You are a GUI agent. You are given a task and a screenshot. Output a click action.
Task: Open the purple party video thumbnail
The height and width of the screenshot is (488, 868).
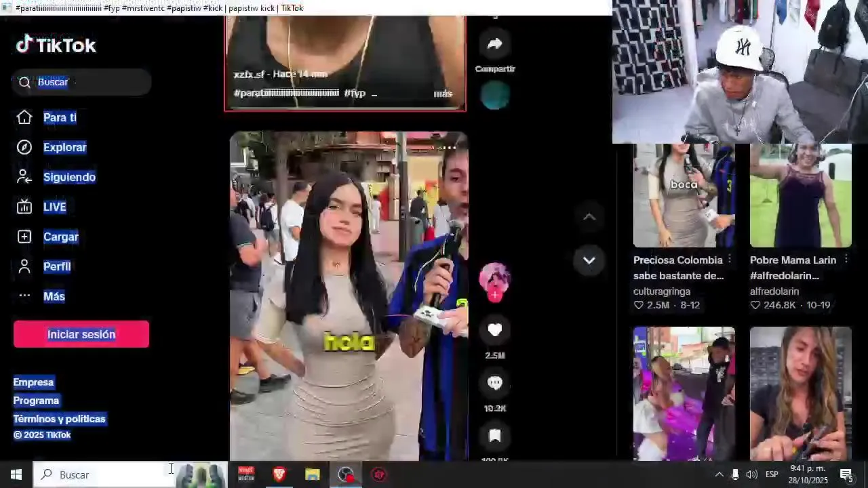click(684, 394)
